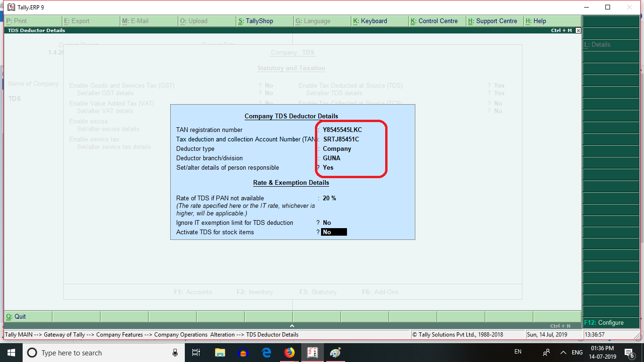Open Microsoft Edge from the taskbar
Viewport: 644px width, 362px height.
pyautogui.click(x=266, y=353)
